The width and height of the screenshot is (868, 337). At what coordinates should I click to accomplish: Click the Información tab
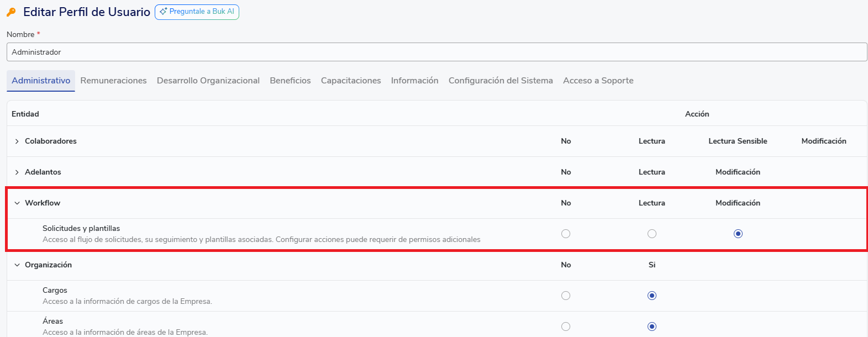coord(414,81)
